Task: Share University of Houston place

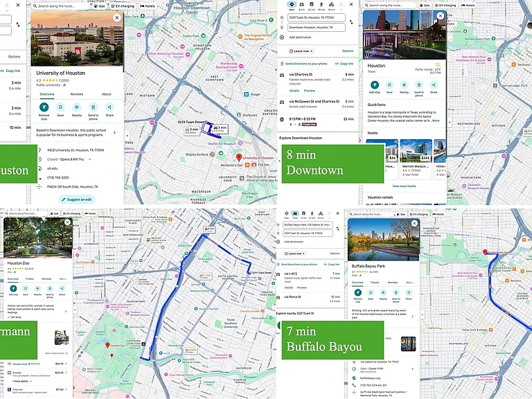Action: pyautogui.click(x=109, y=107)
